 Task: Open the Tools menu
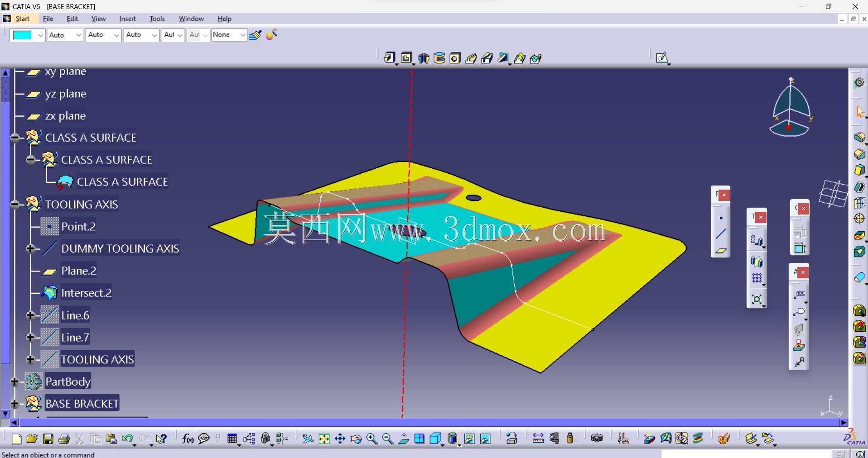coord(157,19)
